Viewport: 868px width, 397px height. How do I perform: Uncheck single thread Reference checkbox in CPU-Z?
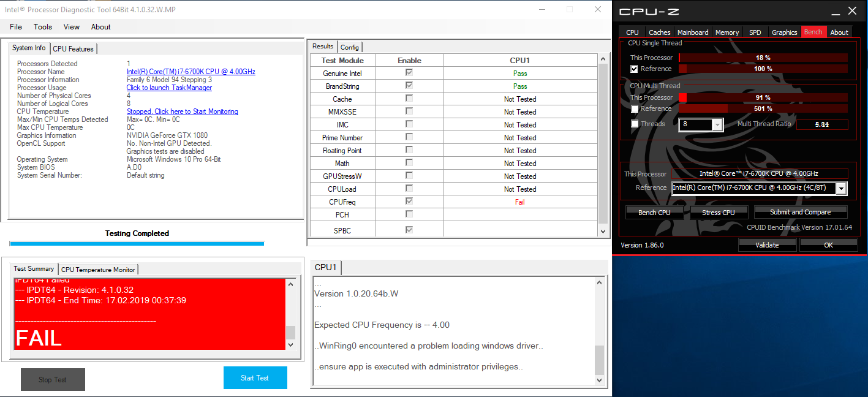tap(635, 69)
